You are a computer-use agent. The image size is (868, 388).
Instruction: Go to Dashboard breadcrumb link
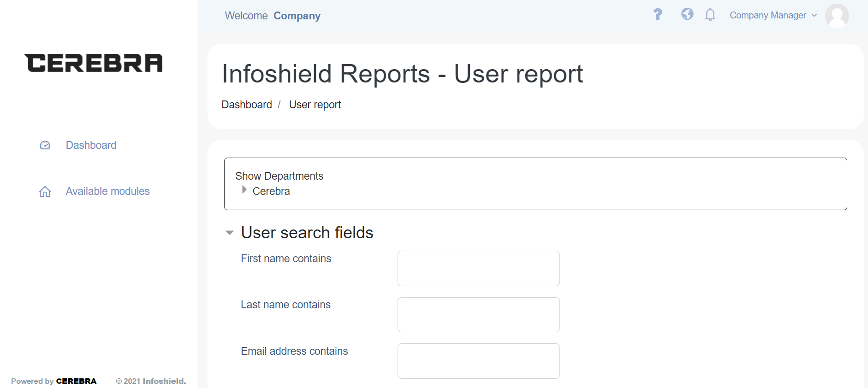pyautogui.click(x=247, y=105)
